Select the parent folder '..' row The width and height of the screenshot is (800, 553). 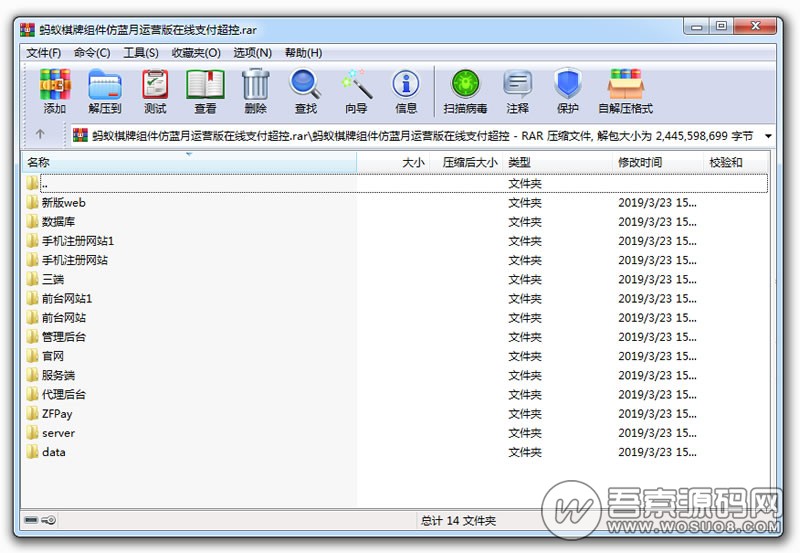click(x=396, y=183)
